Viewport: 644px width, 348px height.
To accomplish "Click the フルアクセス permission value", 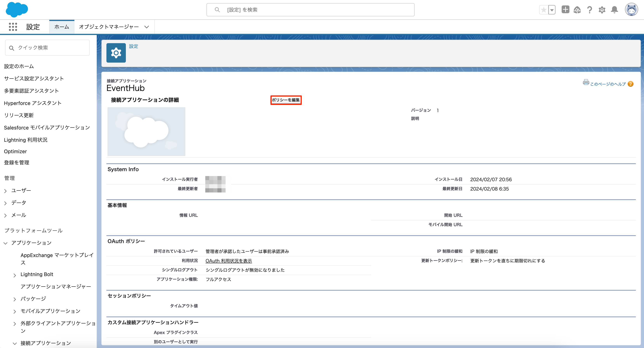I will [x=218, y=279].
